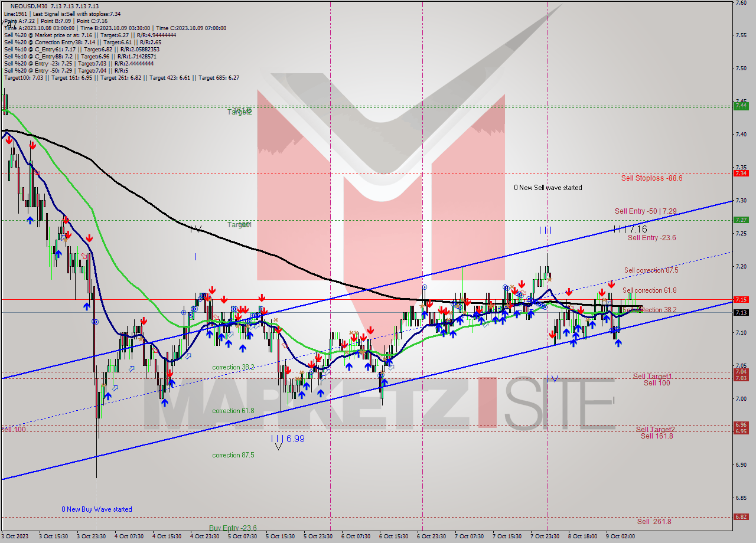
Task: Click the 'Sell correction 87.5' label
Action: coord(651,270)
